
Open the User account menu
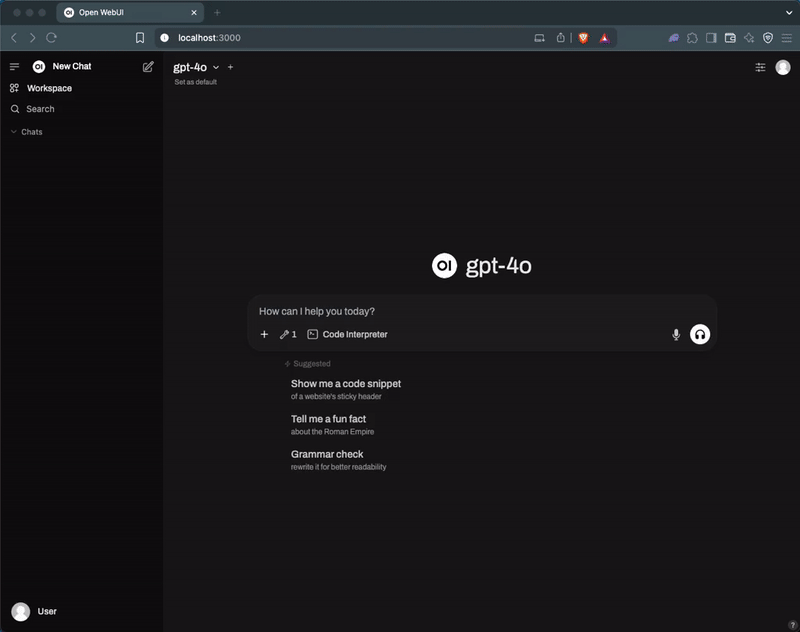[x=34, y=611]
